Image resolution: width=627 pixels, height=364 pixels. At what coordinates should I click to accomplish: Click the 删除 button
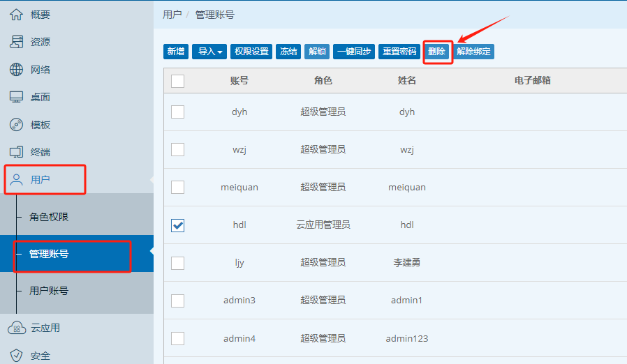[436, 52]
